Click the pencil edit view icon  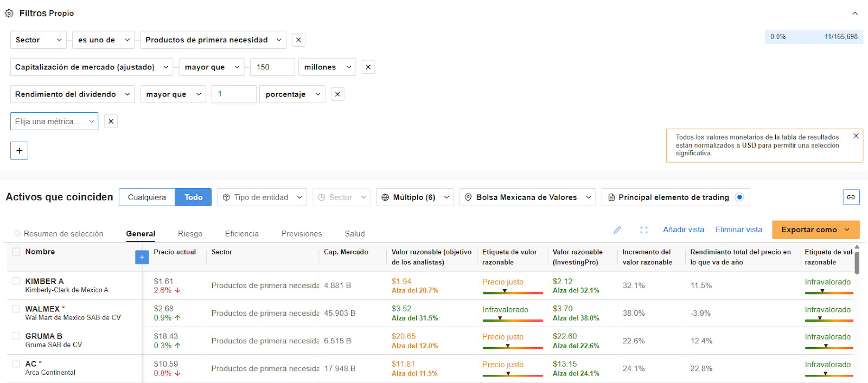tap(617, 230)
